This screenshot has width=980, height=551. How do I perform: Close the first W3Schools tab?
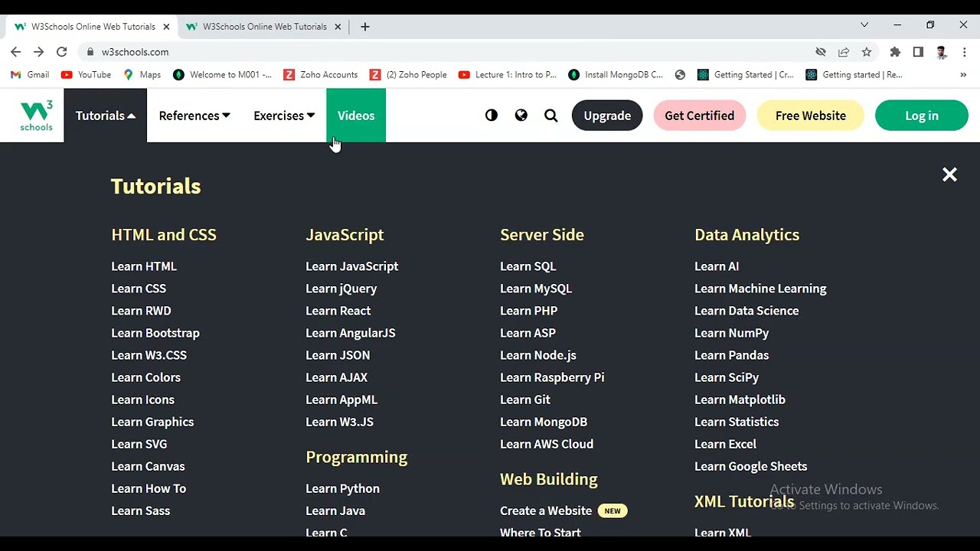pyautogui.click(x=166, y=27)
